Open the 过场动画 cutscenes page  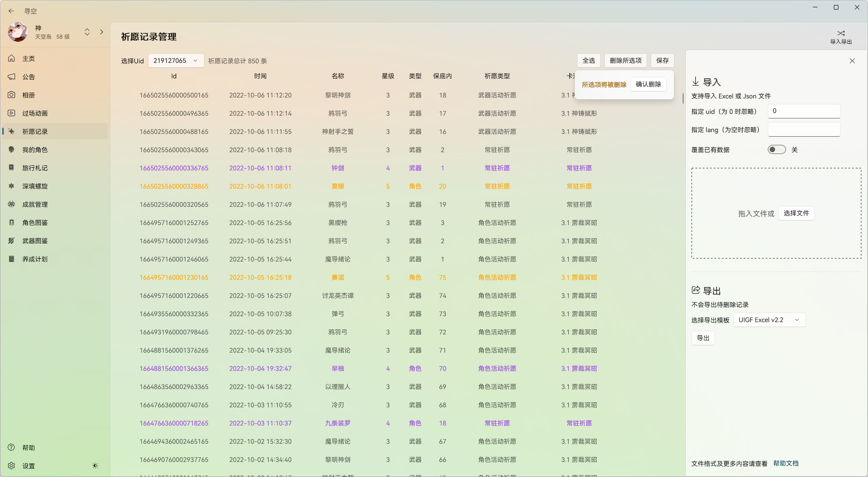click(34, 113)
